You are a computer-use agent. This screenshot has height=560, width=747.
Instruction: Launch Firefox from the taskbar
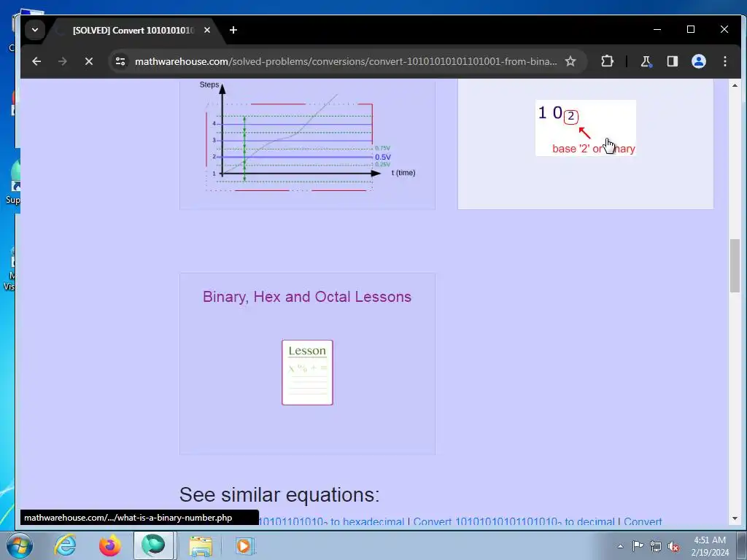tap(109, 545)
